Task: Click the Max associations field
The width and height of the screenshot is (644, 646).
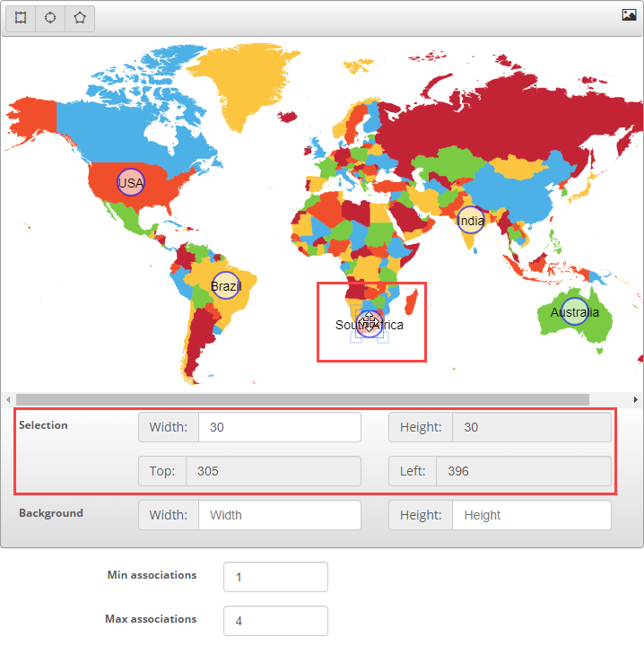Action: 275,621
